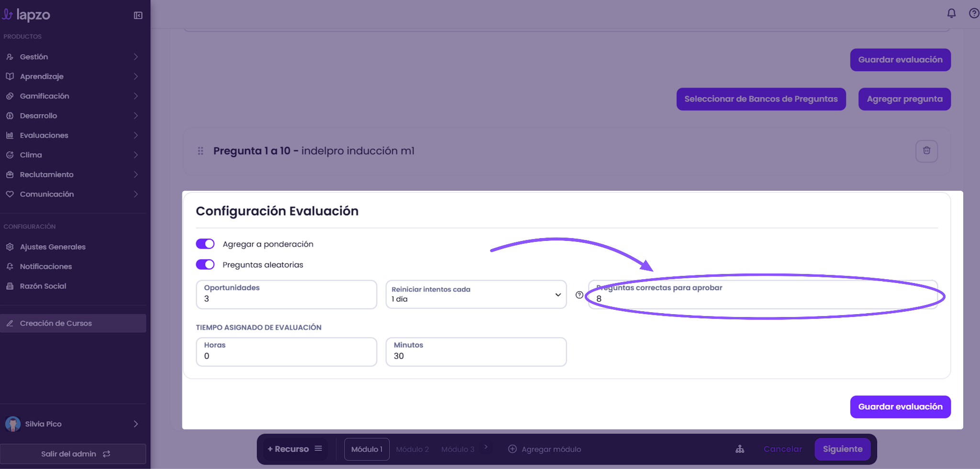Click the drag handle beside Pregunta 1 a 10
Viewport: 980px width, 469px height.
point(200,151)
